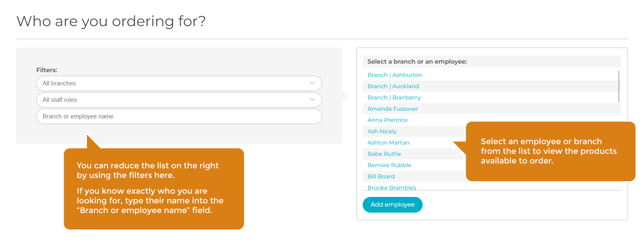The width and height of the screenshot is (644, 240).
Task: Focus the Branch or employee name field
Action: coord(179,116)
